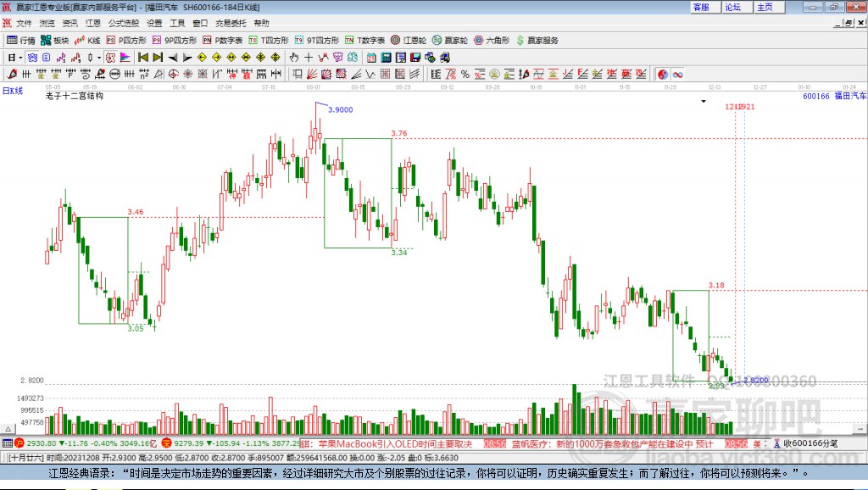Click the circled target cycle tool
This screenshot has height=490, width=868.
point(173,75)
